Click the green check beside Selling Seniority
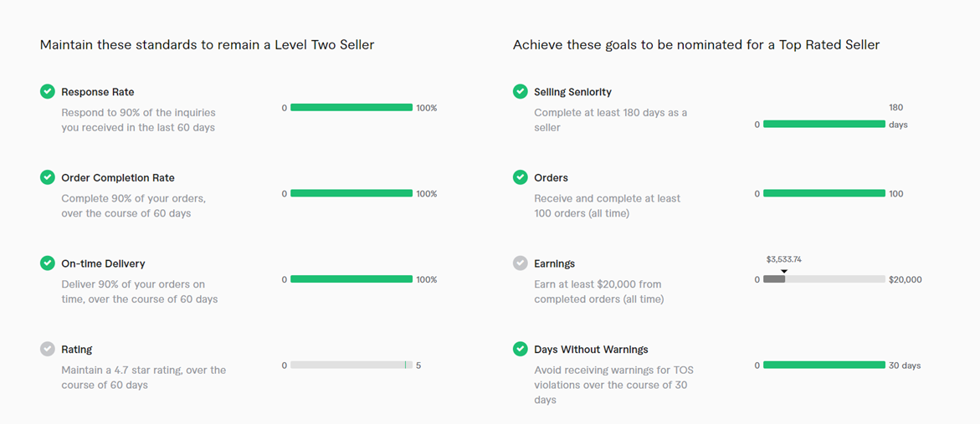The width and height of the screenshot is (980, 424). 521,92
